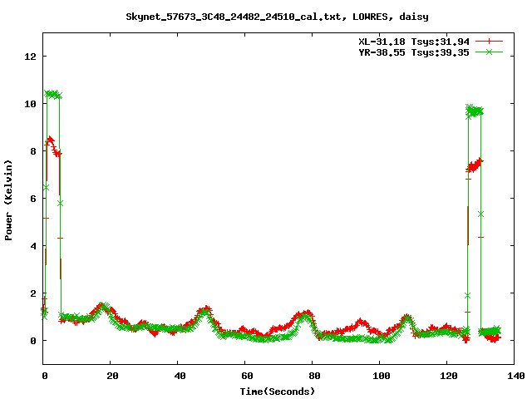Click the y-axis tick label 6

coord(33,199)
